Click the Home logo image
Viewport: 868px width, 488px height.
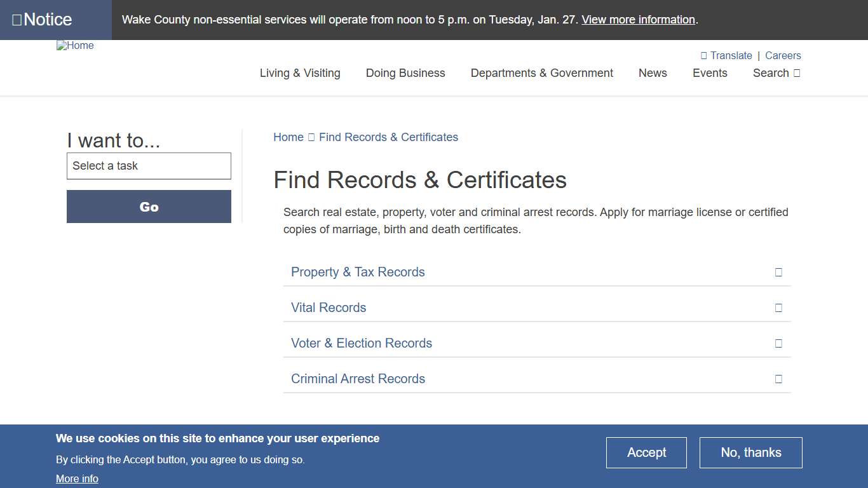tap(75, 45)
